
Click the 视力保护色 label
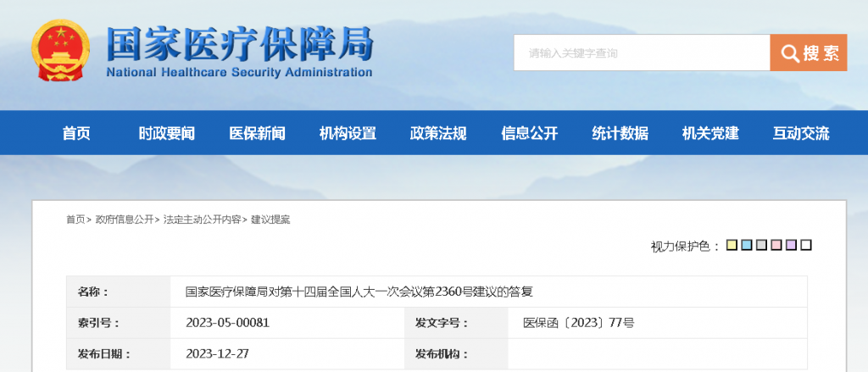click(x=685, y=247)
